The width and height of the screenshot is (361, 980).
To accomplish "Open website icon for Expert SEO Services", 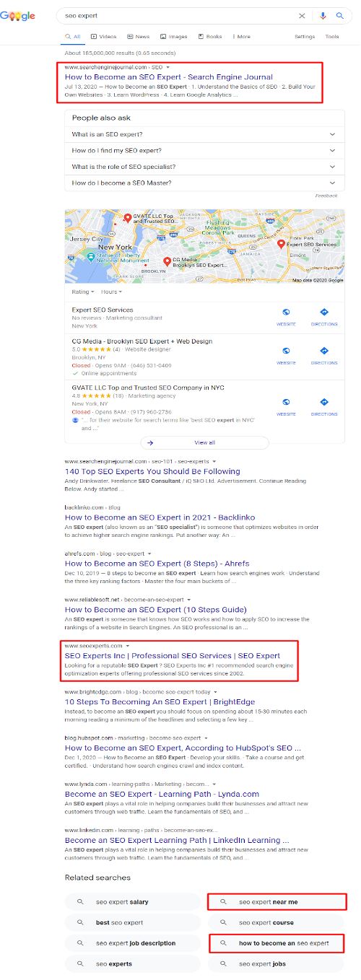I will [286, 312].
